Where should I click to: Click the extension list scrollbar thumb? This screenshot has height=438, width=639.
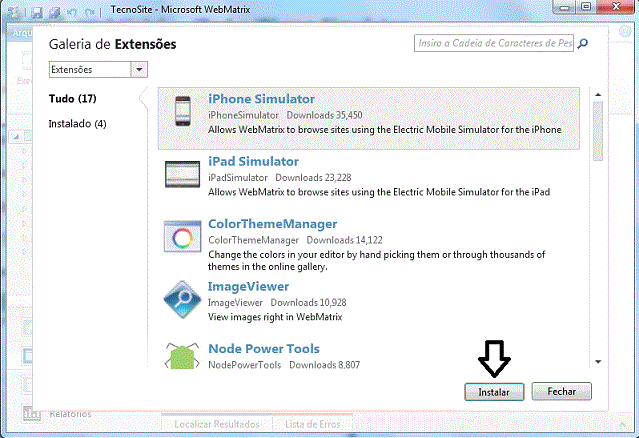tap(598, 131)
